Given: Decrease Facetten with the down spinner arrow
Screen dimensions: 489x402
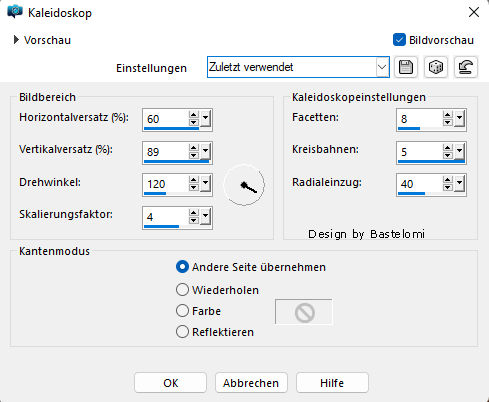Looking at the screenshot, I should (x=447, y=122).
